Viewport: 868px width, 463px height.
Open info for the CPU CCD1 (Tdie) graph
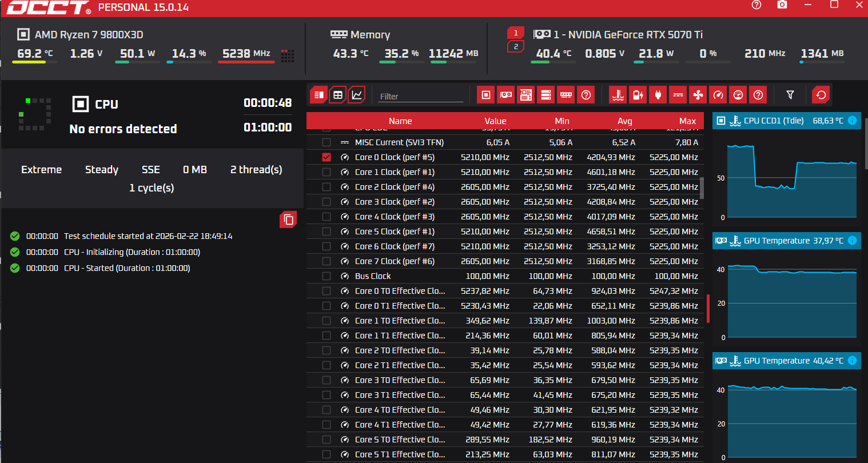(x=852, y=121)
